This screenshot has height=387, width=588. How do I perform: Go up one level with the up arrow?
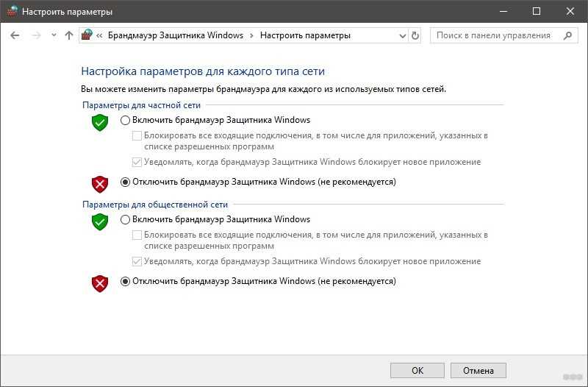[68, 35]
